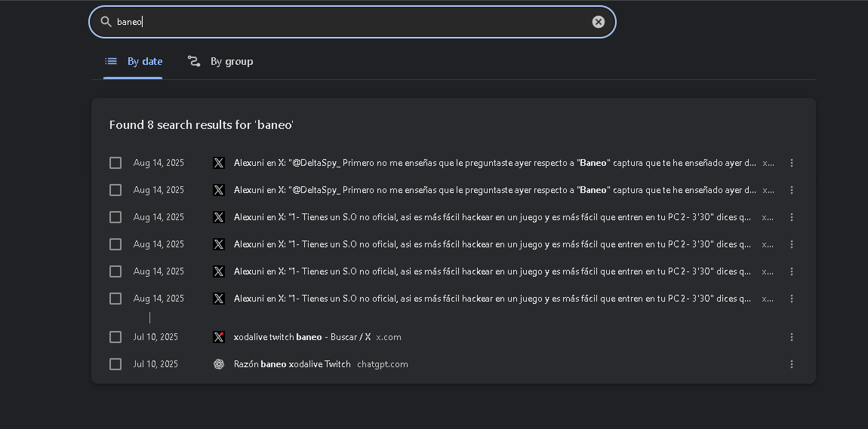This screenshot has height=429, width=868.
Task: Open more actions menu for the chatgpt.com entry
Action: pos(792,363)
